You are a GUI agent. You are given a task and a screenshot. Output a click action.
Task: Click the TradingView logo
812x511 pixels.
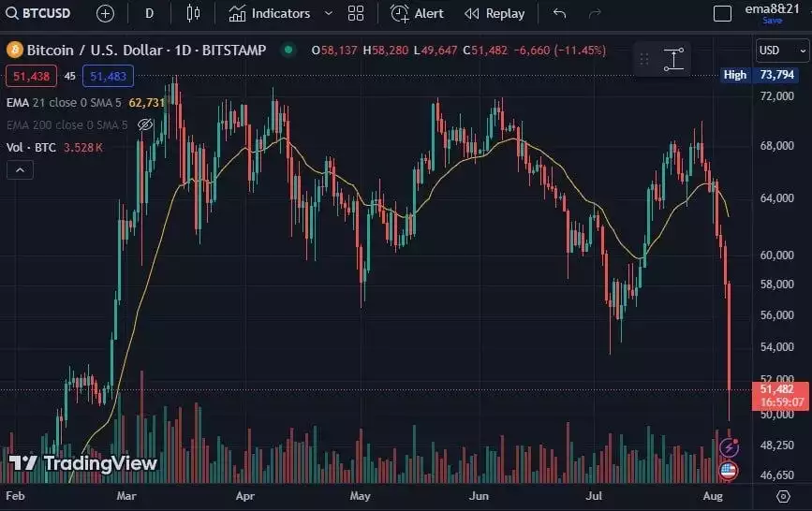coord(82,463)
